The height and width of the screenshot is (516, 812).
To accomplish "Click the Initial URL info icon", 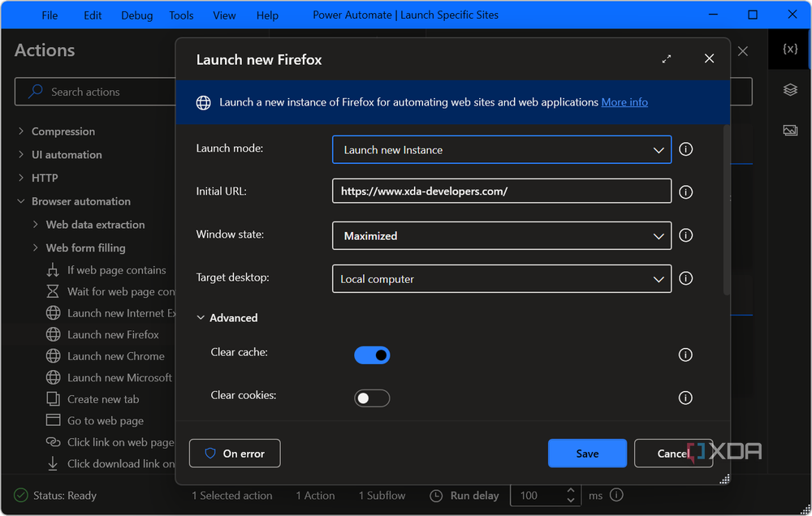I will pyautogui.click(x=685, y=192).
